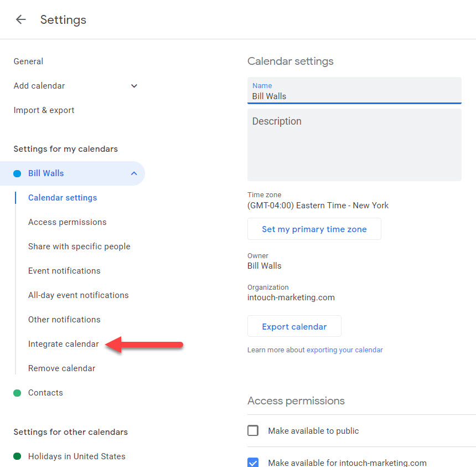Open the exporting your calendar link

pos(344,350)
